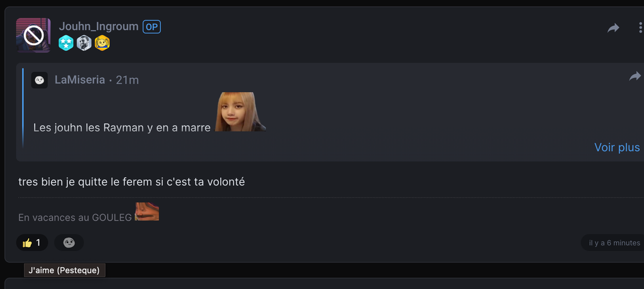The height and width of the screenshot is (289, 644).
Task: Click the yellow smiley hexagon badge
Action: 103,43
